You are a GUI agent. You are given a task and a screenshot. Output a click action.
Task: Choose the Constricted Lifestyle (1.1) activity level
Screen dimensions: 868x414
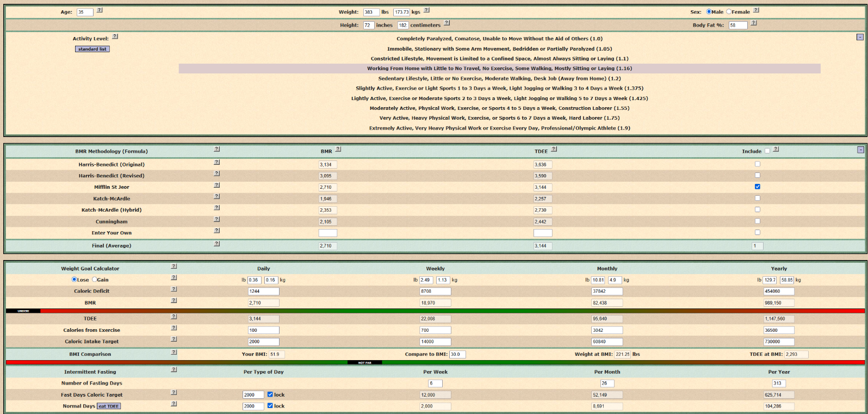tap(499, 59)
